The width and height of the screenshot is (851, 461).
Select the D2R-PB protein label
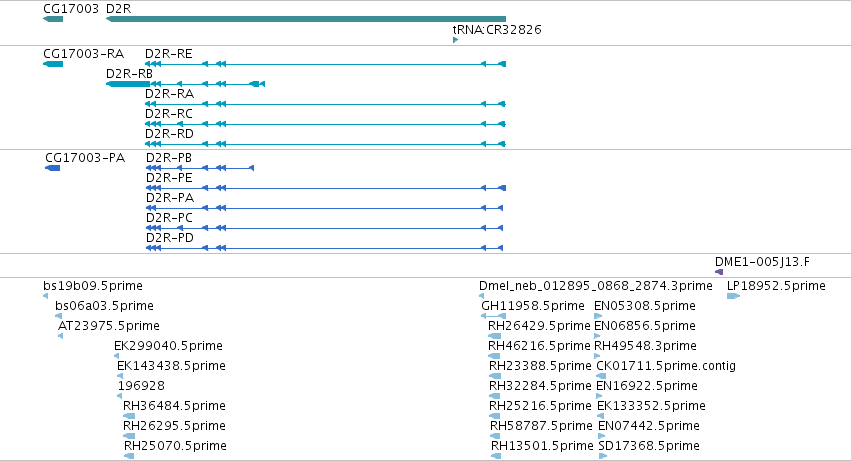point(169,158)
